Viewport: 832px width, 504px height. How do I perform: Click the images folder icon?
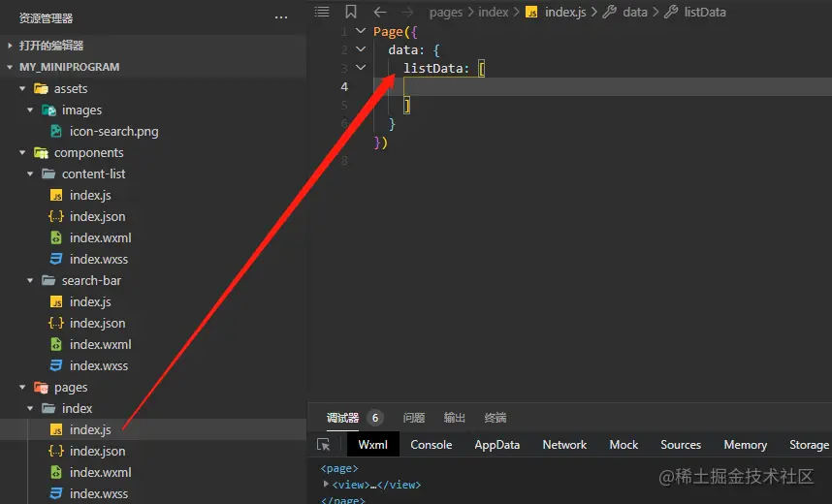pyautogui.click(x=48, y=110)
